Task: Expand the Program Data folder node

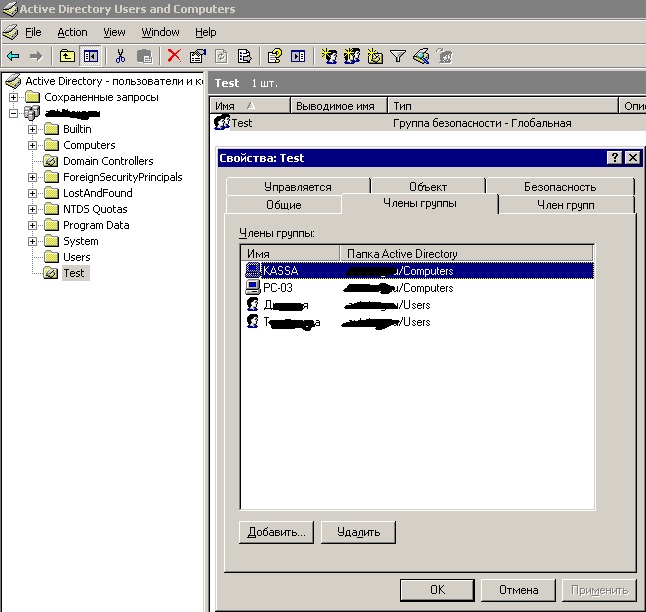Action: (x=33, y=225)
